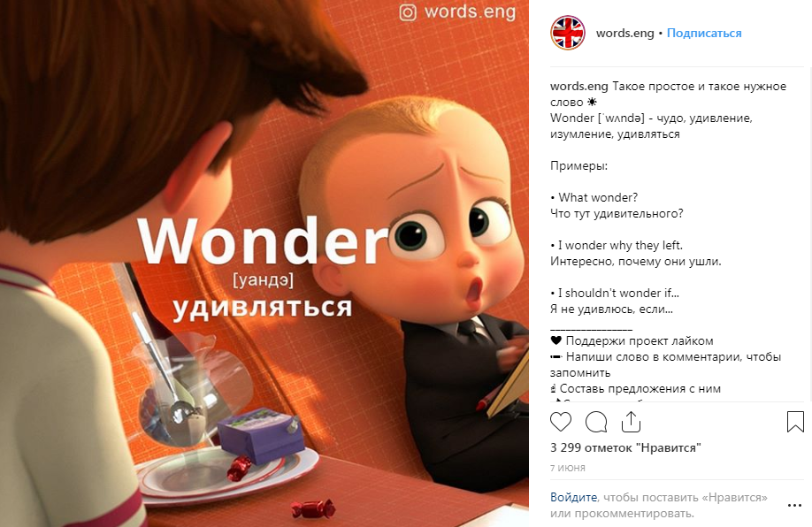
Task: Share the post using the upload arrow icon
Action: [x=631, y=422]
